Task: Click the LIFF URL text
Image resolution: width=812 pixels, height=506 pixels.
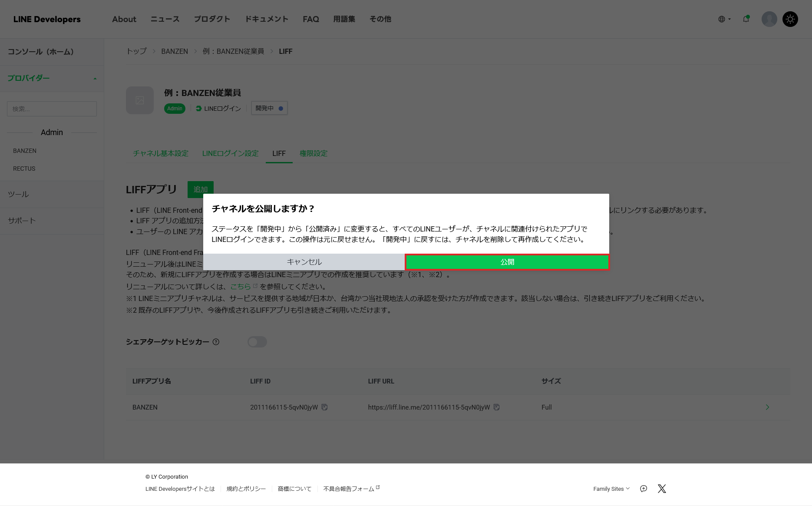Action: pos(429,407)
